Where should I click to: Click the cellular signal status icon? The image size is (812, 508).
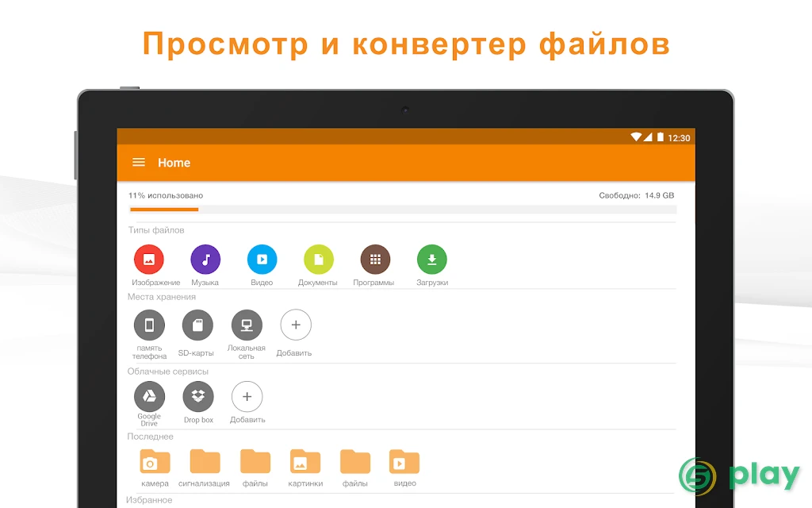648,137
